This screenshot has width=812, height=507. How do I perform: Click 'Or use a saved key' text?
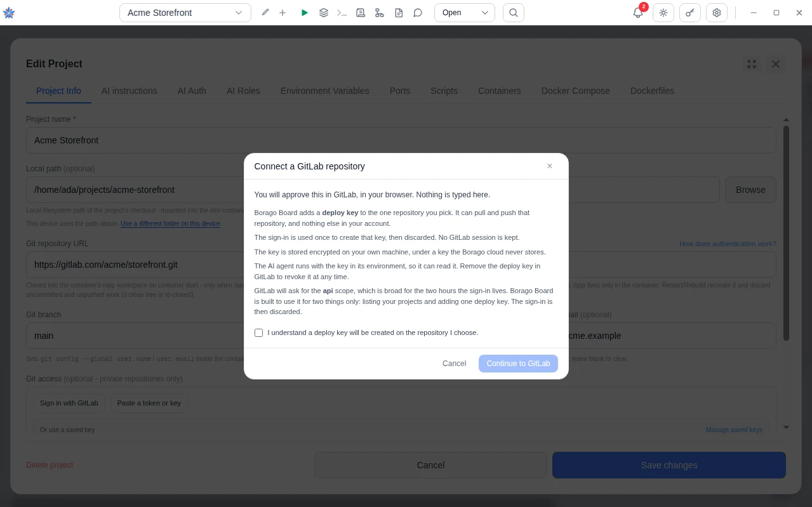(67, 430)
